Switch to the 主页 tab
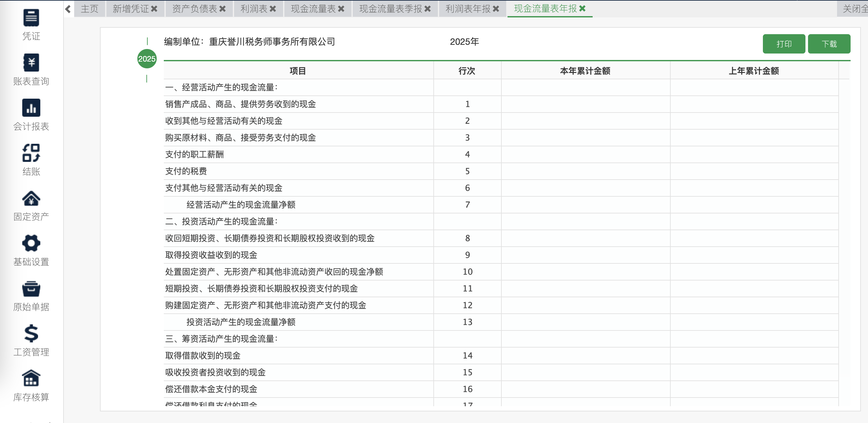The height and width of the screenshot is (423, 868). [89, 9]
